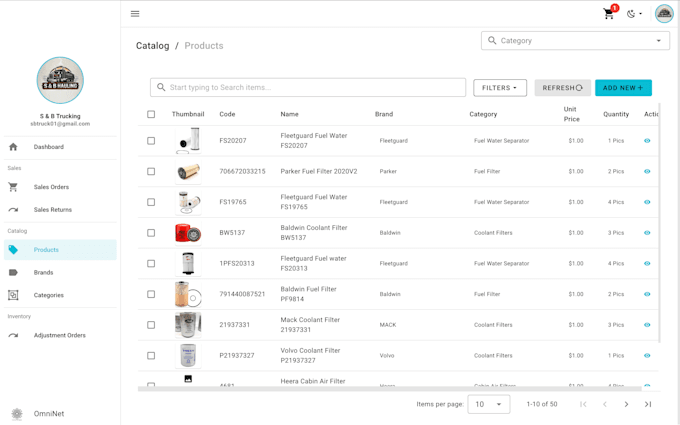This screenshot has height=425, width=680.
Task: Focus the Start typing to Search items field
Action: coord(308,87)
